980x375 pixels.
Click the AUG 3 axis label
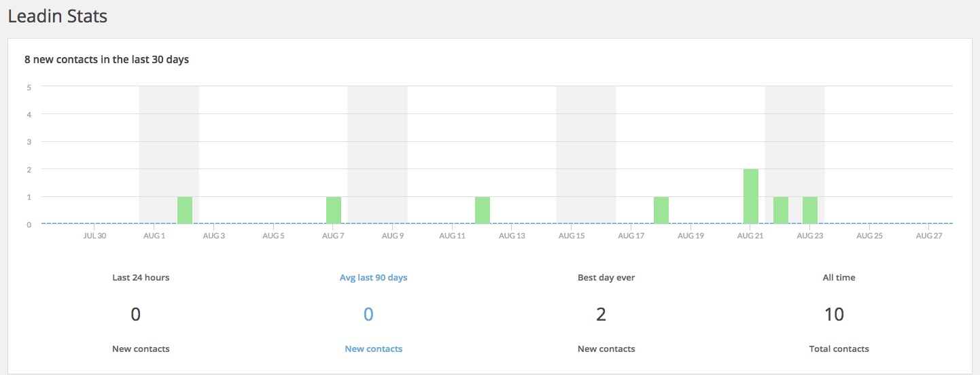point(213,236)
